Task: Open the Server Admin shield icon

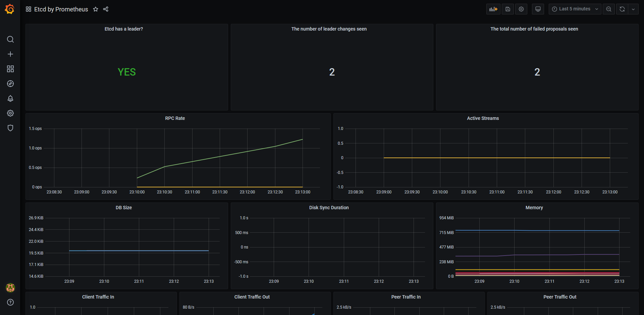Action: pyautogui.click(x=10, y=128)
